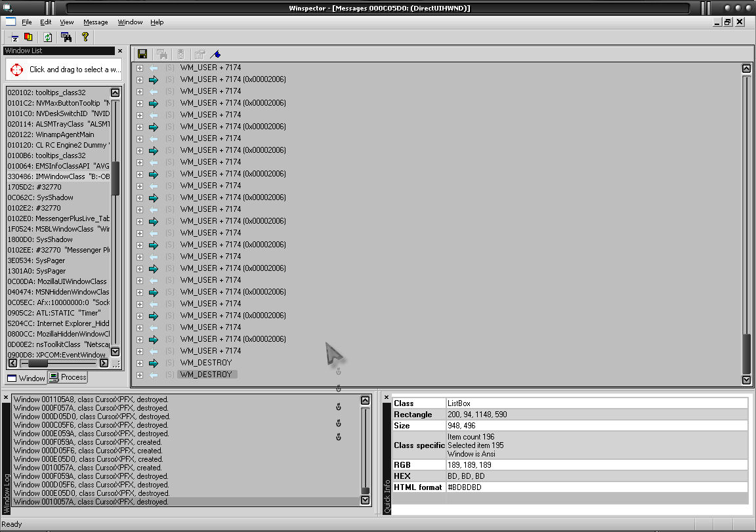Open the Message menu
Viewport: 756px width, 532px height.
tap(95, 22)
